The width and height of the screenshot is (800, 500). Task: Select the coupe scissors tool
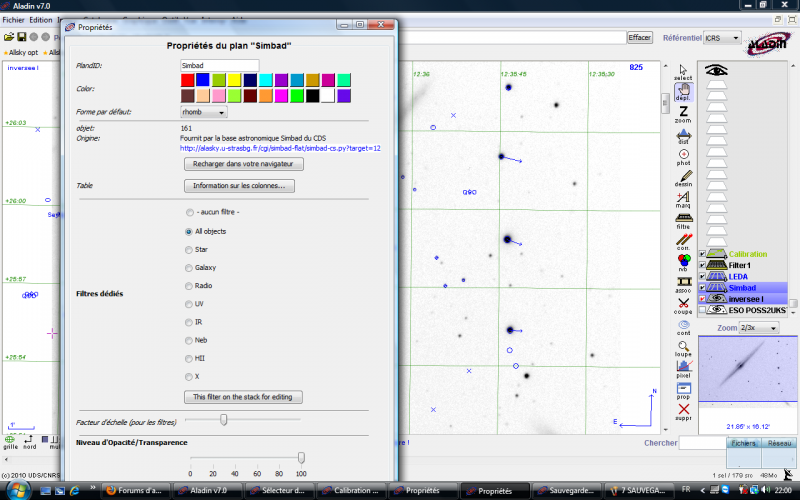683,306
